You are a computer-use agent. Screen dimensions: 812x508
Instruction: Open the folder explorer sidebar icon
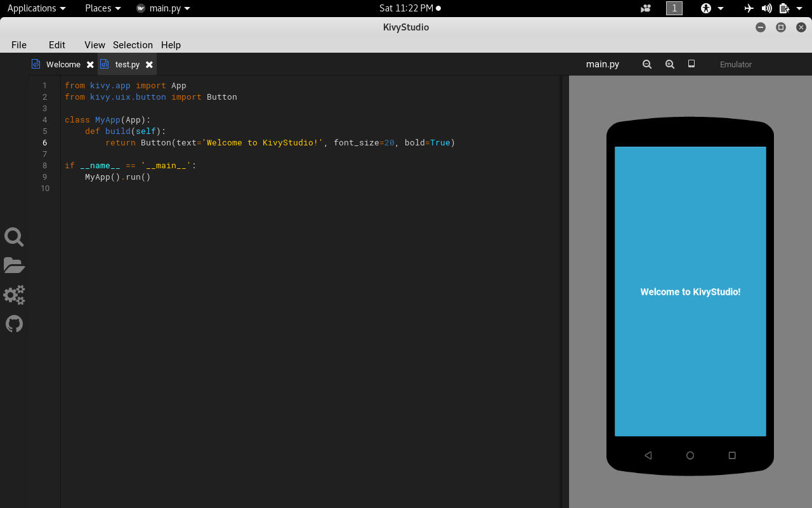(x=14, y=265)
